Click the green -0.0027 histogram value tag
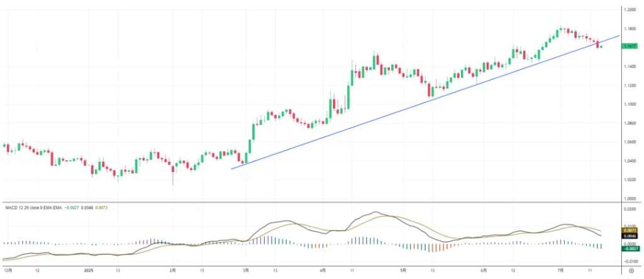 click(630, 248)
